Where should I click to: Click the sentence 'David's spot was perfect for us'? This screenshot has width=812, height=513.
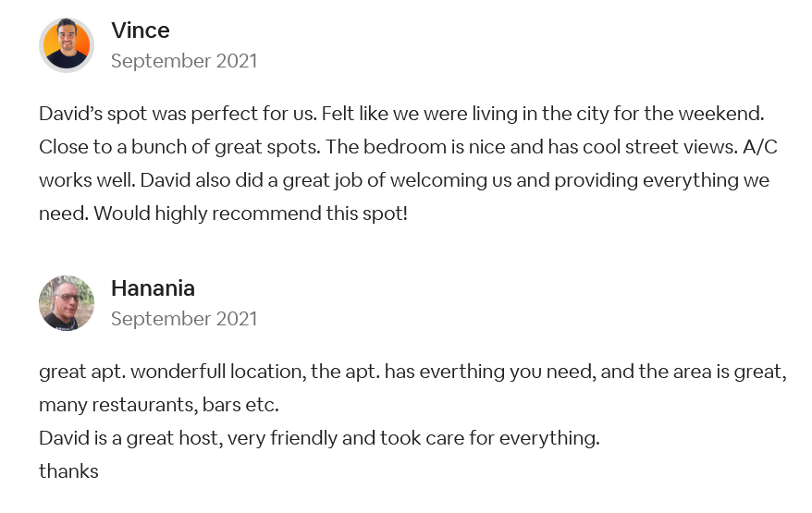pyautogui.click(x=178, y=114)
